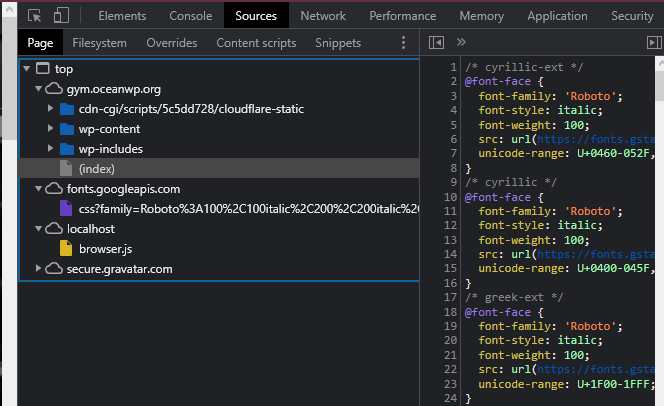
Task: Switch to the Performance tab
Action: pos(402,16)
